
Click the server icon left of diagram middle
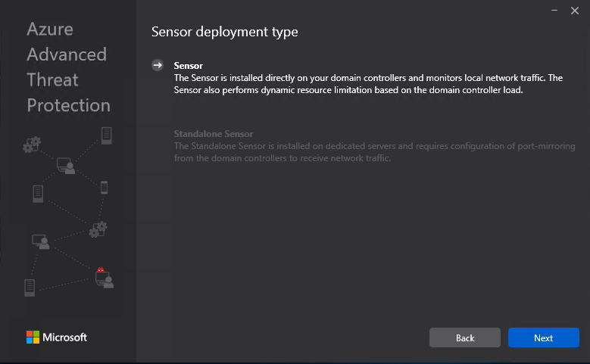point(38,194)
